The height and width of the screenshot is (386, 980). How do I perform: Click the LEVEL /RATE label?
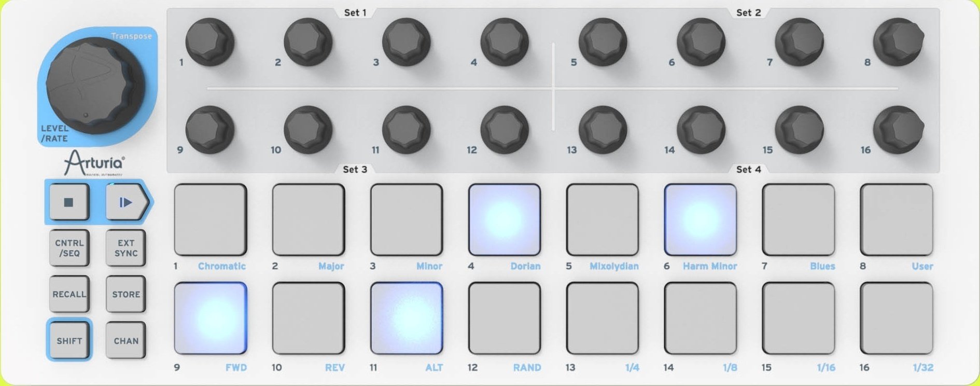(x=54, y=133)
